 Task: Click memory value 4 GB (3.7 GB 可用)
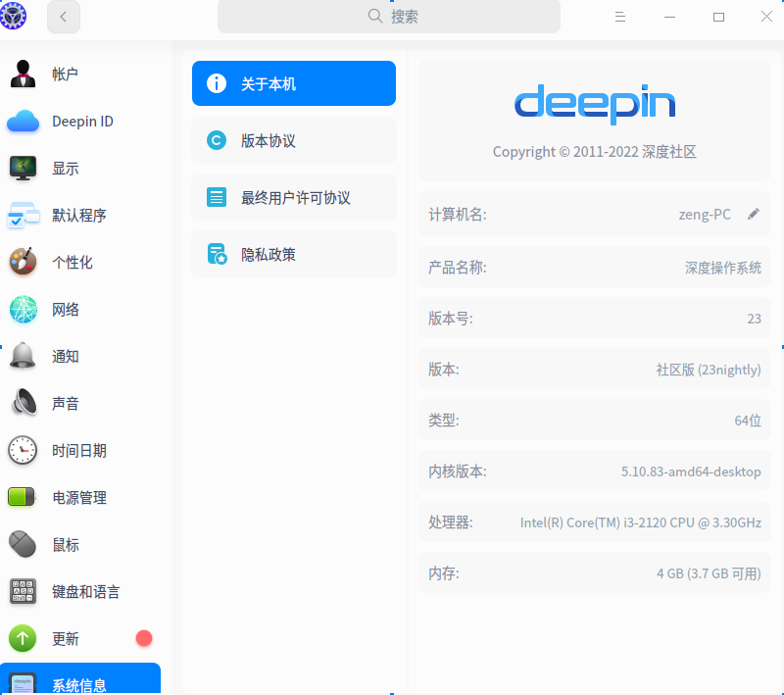click(709, 573)
